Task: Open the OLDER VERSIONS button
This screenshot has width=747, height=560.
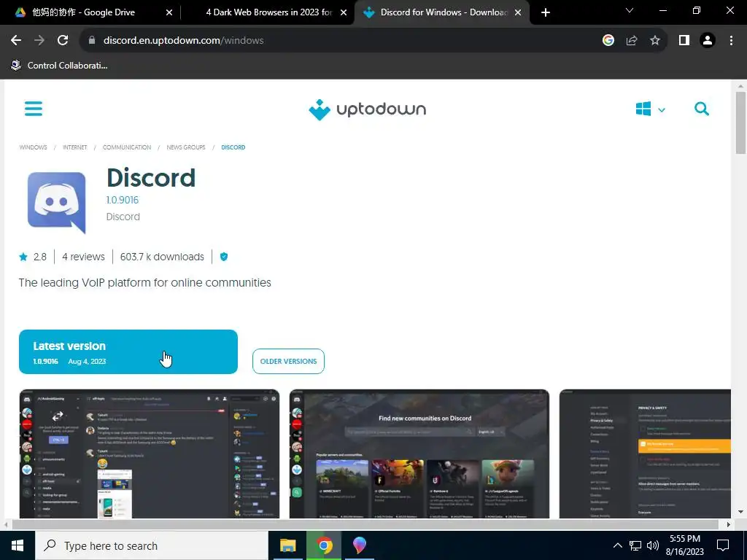Action: click(x=288, y=362)
